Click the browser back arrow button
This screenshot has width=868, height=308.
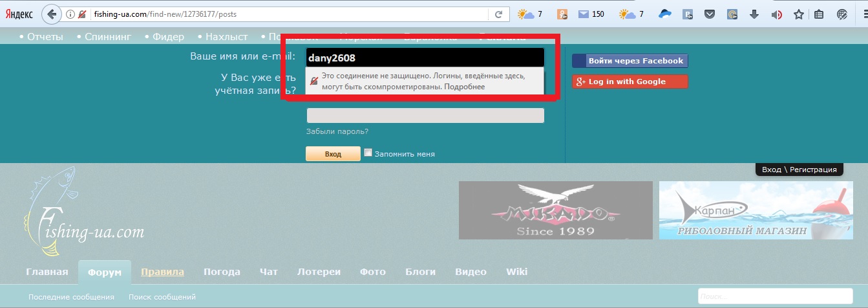click(x=52, y=14)
